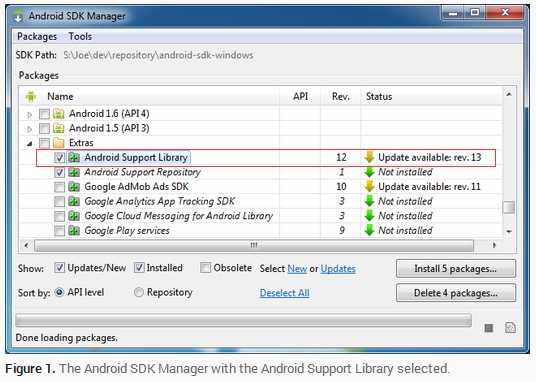Screen dimensions: 536x382
Task: Click the Install 5 packages button
Action: pos(456,269)
